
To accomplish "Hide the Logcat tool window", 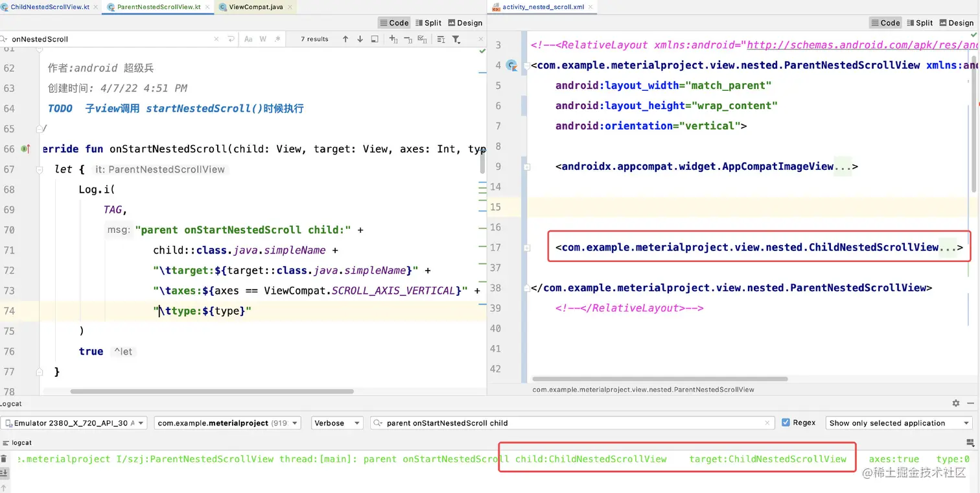I will [x=970, y=403].
